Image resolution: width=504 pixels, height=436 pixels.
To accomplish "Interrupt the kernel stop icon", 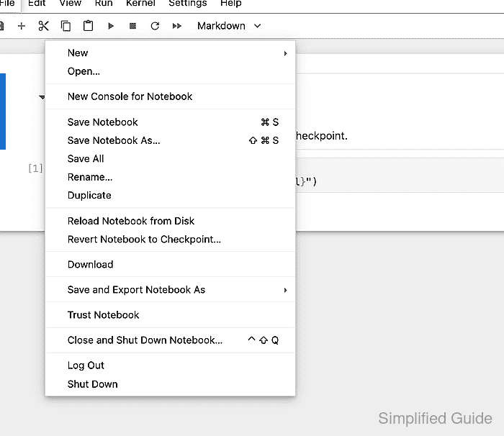I will point(132,26).
